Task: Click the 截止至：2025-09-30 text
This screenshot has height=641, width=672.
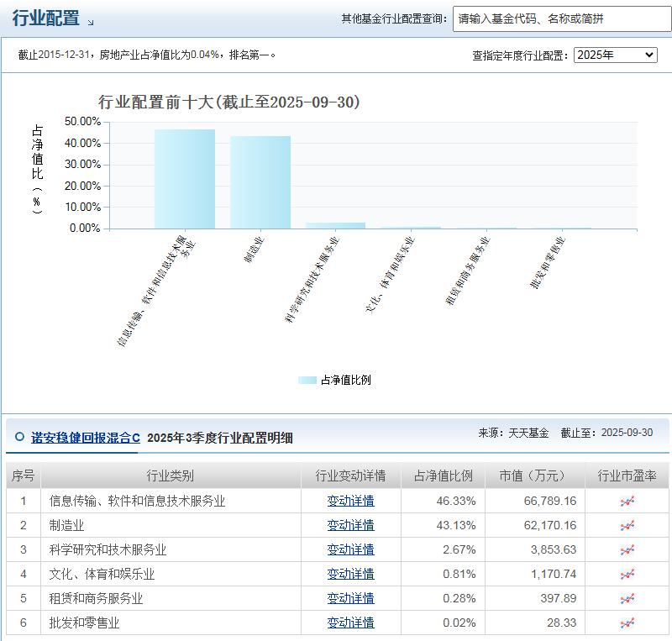Action: 606,433
